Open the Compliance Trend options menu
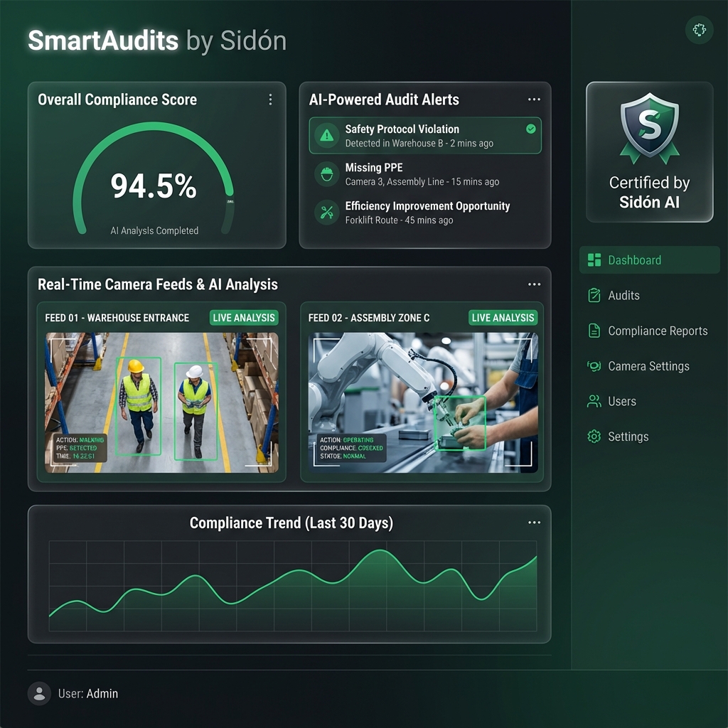The image size is (728, 728). pos(535,522)
